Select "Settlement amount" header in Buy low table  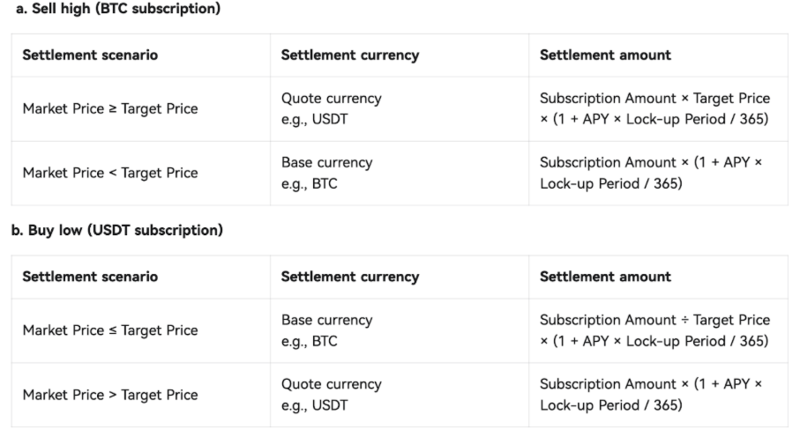(x=605, y=276)
